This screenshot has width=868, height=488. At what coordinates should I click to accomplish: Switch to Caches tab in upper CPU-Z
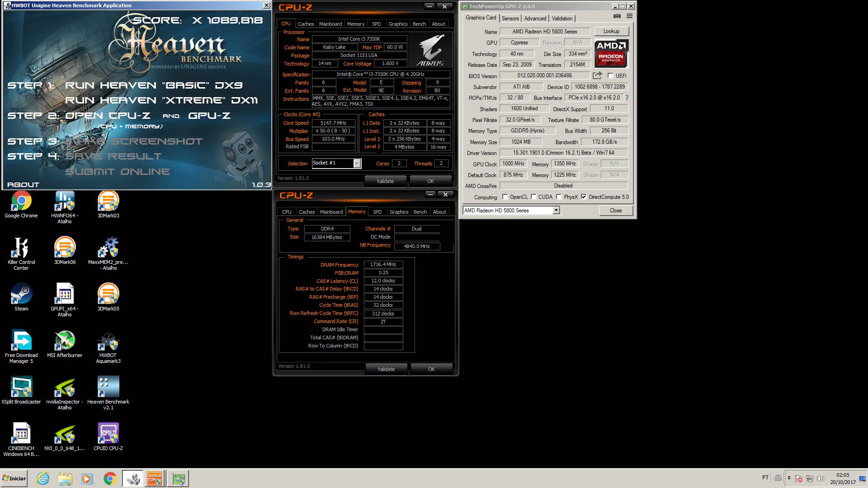306,24
